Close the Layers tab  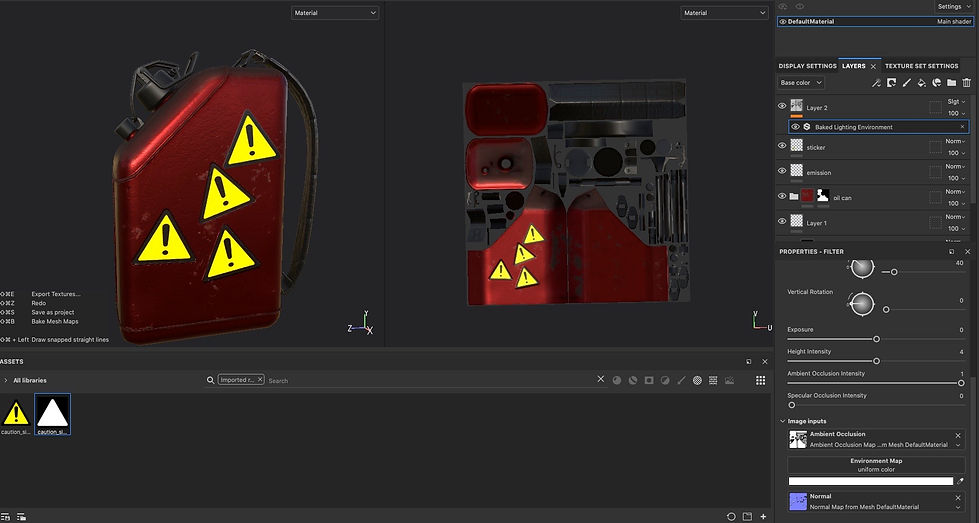873,66
